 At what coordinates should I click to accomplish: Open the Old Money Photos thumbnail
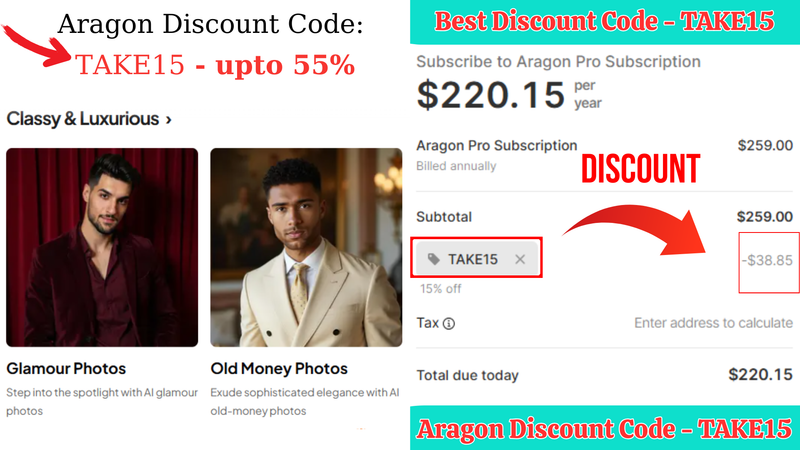306,247
